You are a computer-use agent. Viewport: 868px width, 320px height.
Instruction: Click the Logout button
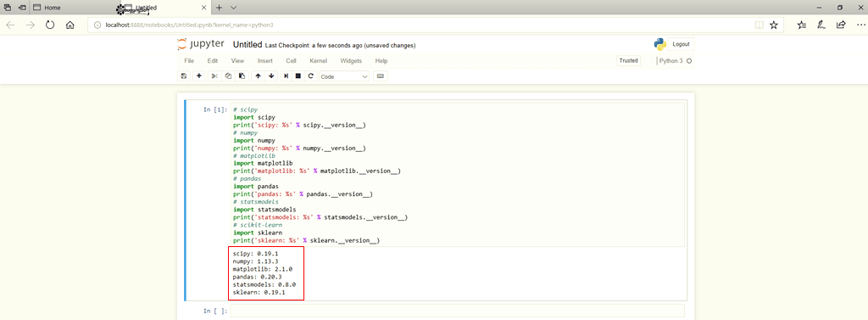(x=681, y=44)
